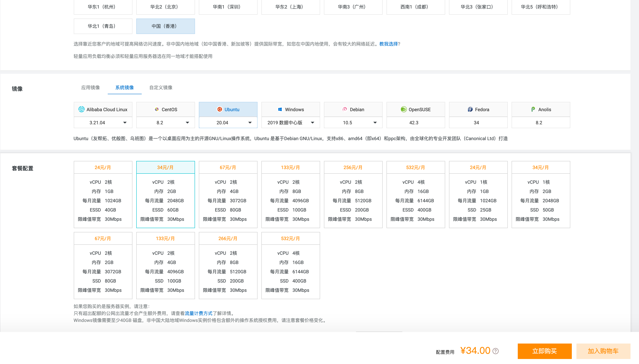
Task: Select the Anolis 8.2 version box
Action: pyautogui.click(x=541, y=123)
